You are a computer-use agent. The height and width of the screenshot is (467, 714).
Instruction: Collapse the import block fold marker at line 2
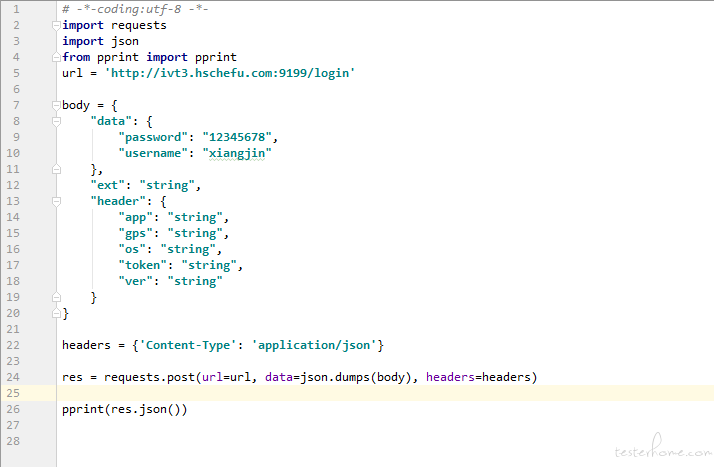(x=56, y=25)
